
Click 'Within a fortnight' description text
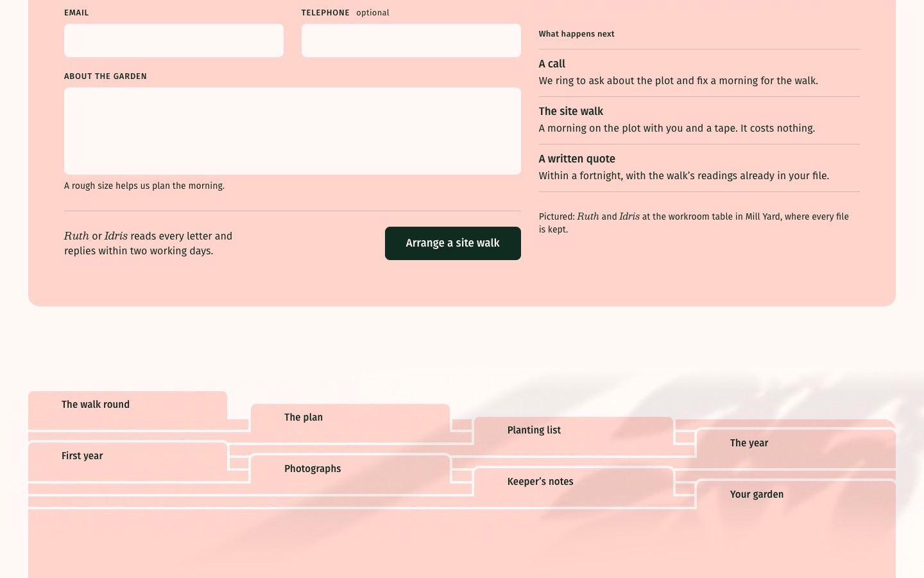[684, 175]
